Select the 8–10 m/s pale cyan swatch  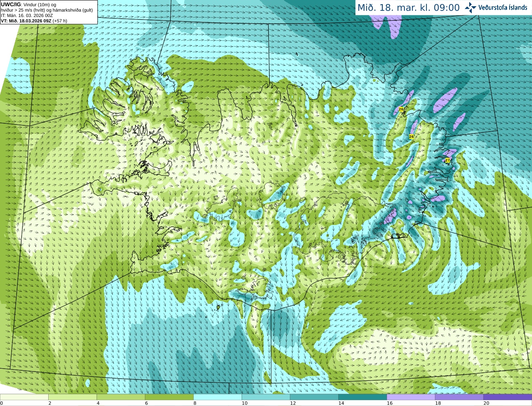tap(217, 397)
